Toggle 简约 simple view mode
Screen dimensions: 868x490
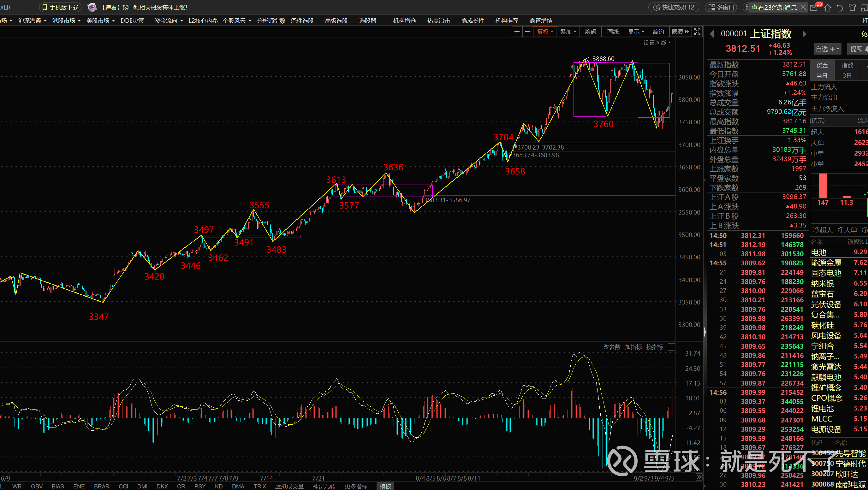(658, 32)
